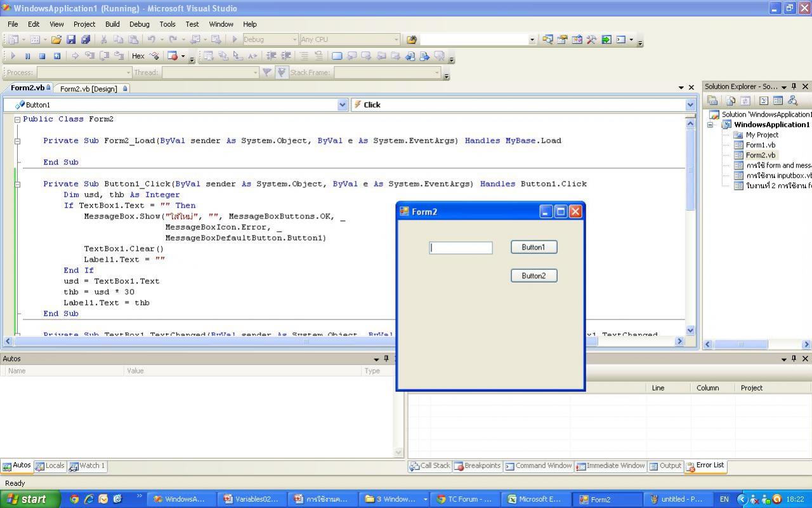Click the New Project toolbar icon
812x508 pixels.
[13, 39]
